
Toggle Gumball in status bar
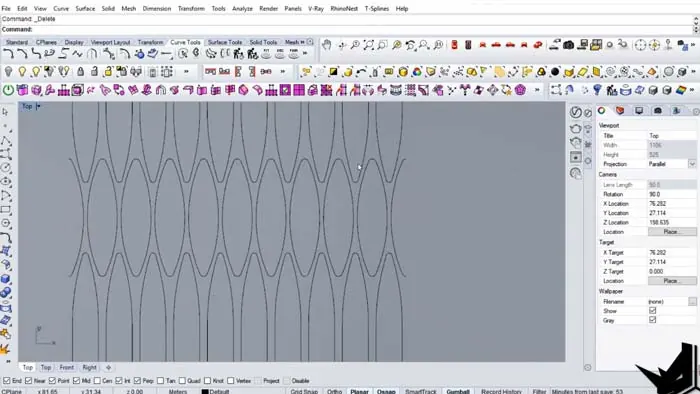(458, 391)
